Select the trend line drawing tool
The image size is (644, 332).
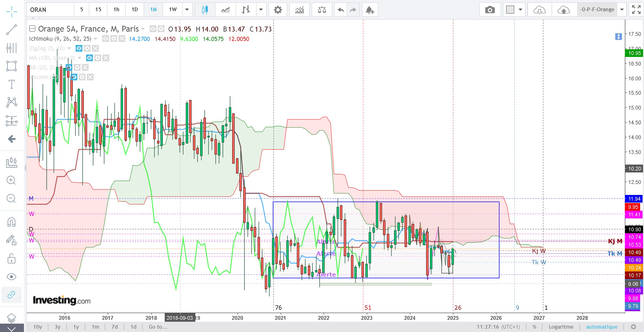tap(11, 30)
